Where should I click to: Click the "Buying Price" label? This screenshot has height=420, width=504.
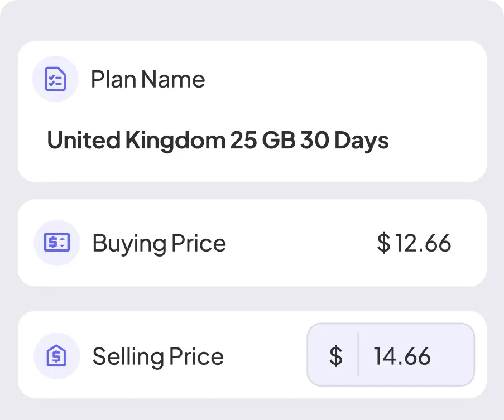[x=159, y=243]
